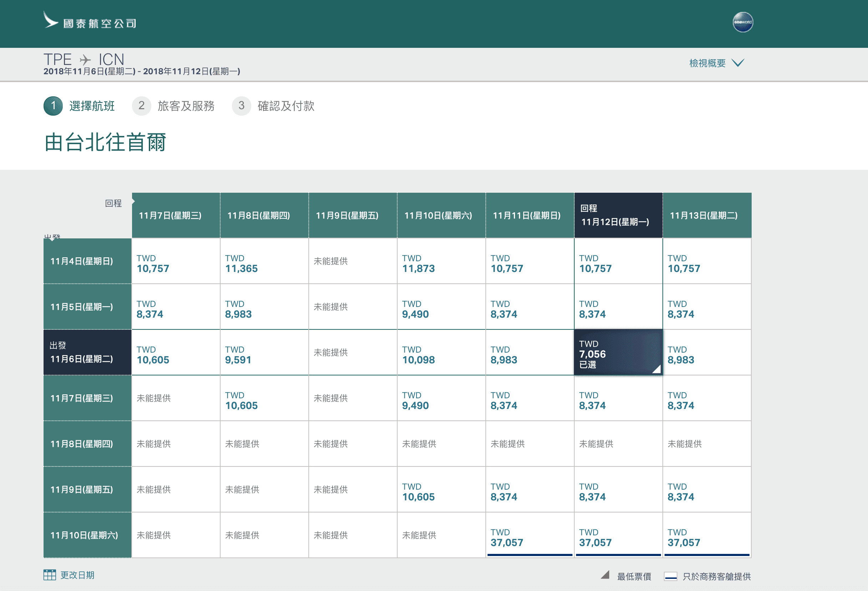Go to step 1 選擇航班
Viewport: 868px width, 591px height.
coord(79,106)
